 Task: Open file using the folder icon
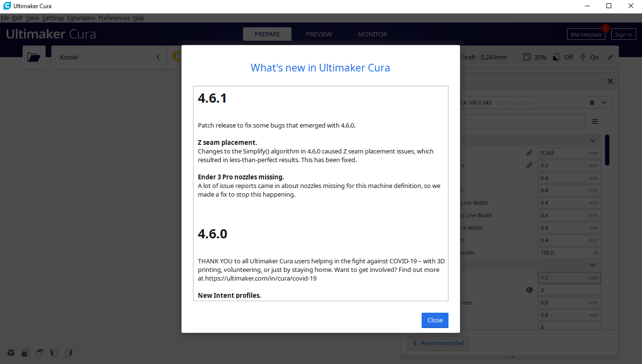34,57
